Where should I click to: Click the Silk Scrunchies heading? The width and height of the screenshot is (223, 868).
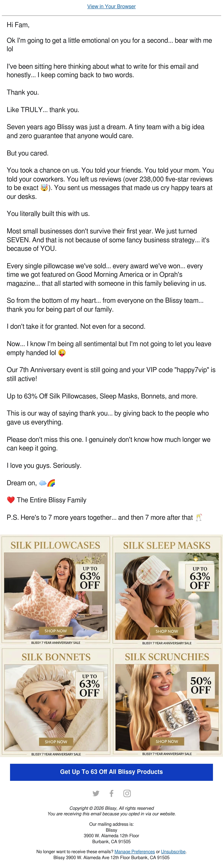[167, 657]
